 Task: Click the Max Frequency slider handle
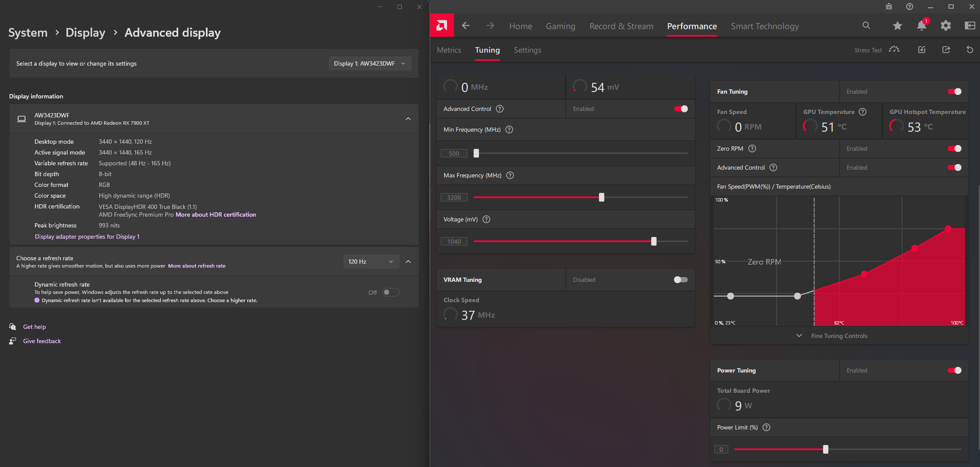coord(602,197)
